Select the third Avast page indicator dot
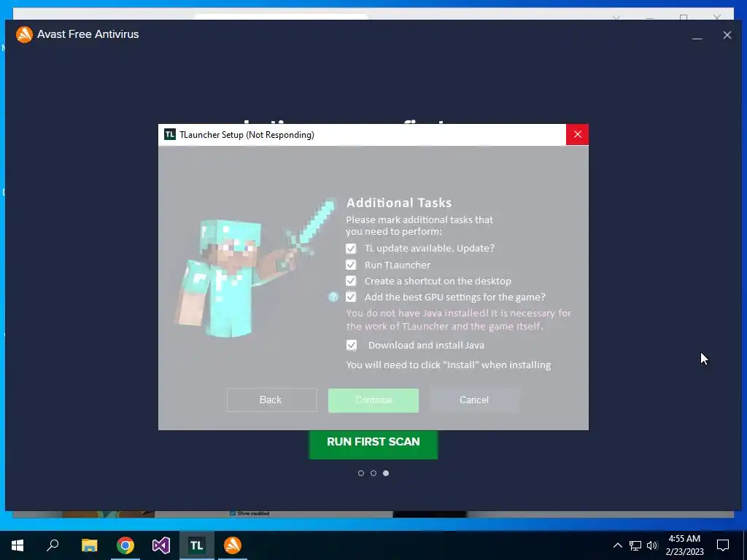Screen dimensions: 747x560 tap(386, 473)
